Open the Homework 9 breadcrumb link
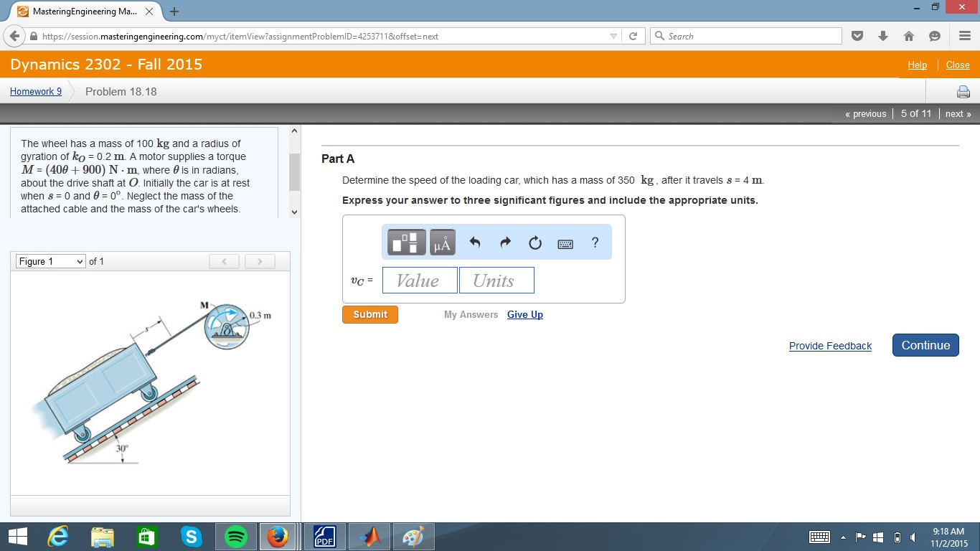This screenshot has width=980, height=551. [x=35, y=91]
